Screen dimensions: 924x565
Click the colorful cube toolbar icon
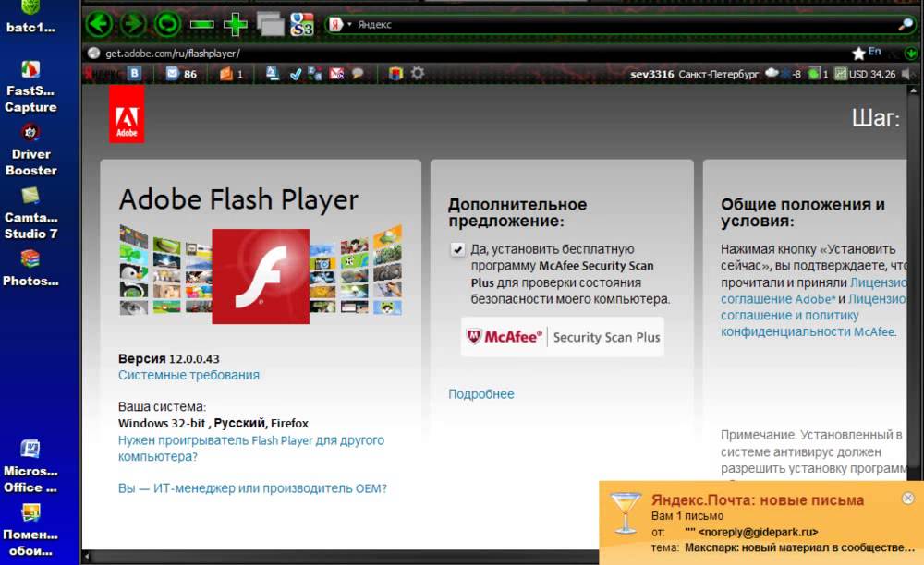tap(395, 74)
